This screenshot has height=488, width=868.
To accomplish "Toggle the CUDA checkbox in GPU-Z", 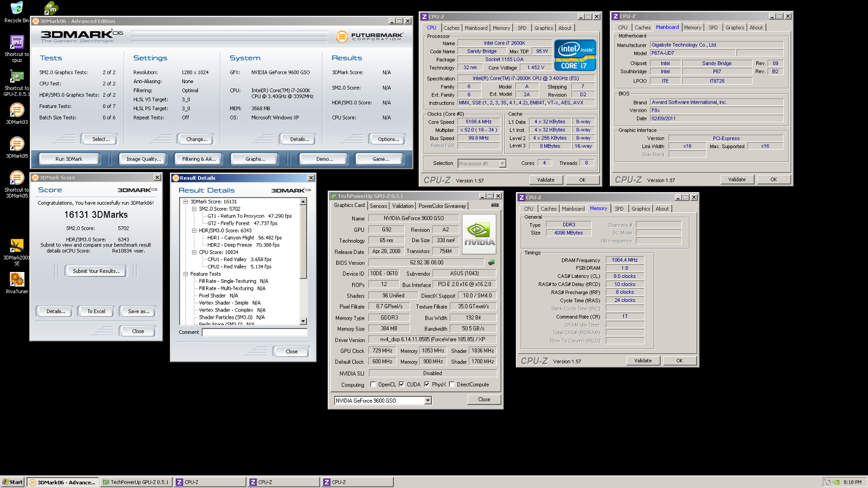I will click(401, 384).
